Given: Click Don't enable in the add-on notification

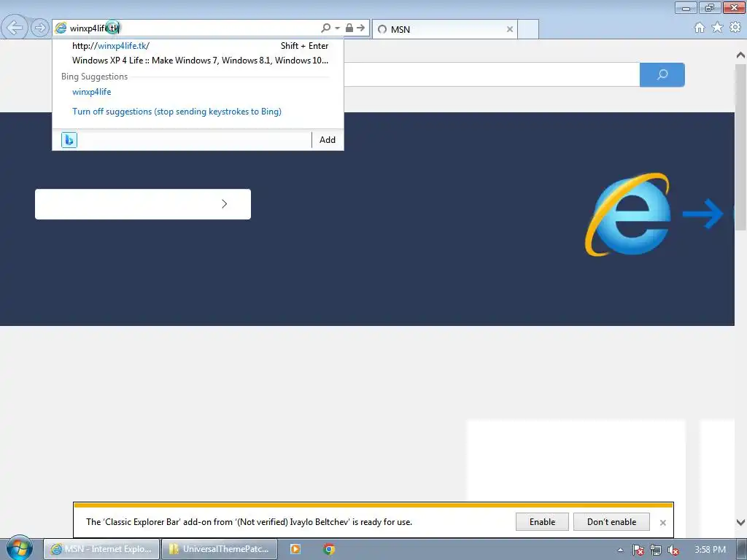Looking at the screenshot, I should [612, 522].
